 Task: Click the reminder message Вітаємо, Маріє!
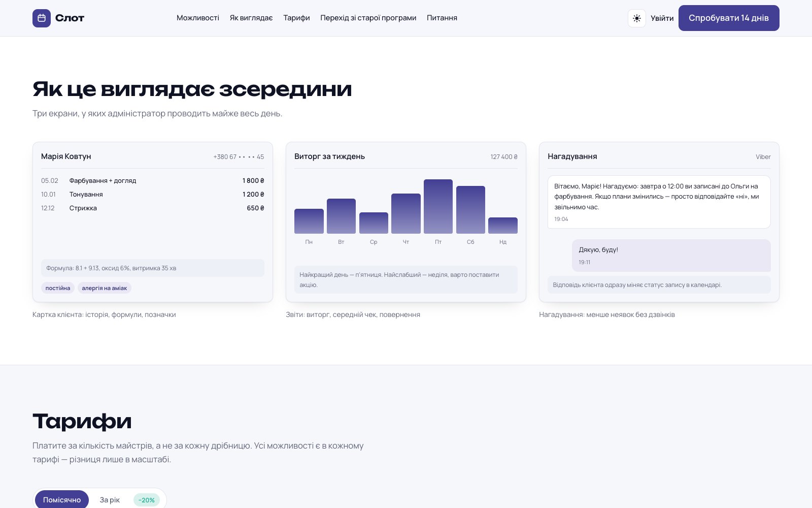click(659, 202)
